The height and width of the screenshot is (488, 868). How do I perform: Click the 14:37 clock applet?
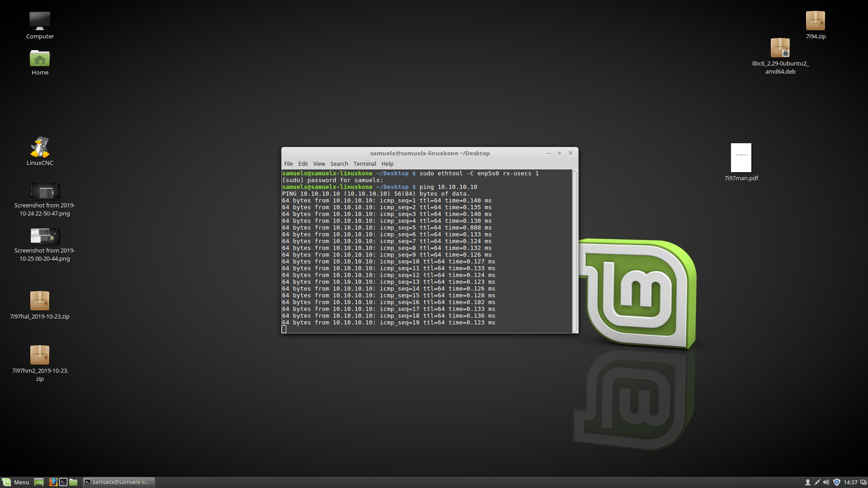[x=850, y=482]
